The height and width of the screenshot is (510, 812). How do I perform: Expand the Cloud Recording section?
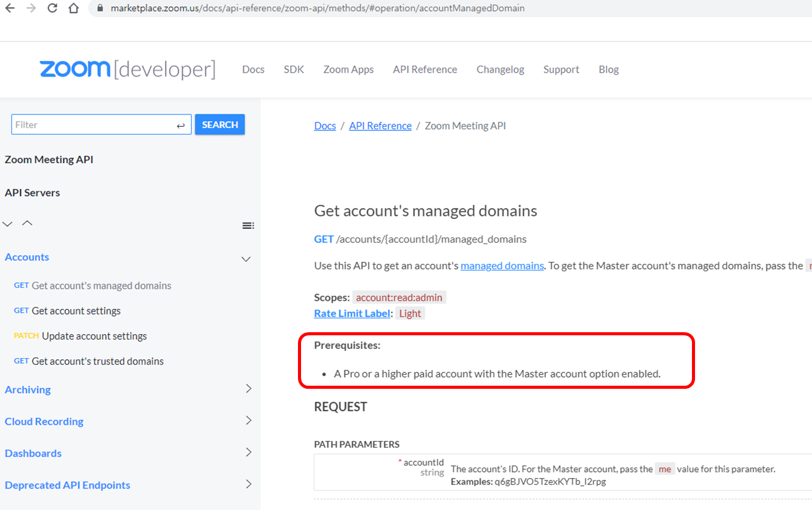(x=248, y=420)
